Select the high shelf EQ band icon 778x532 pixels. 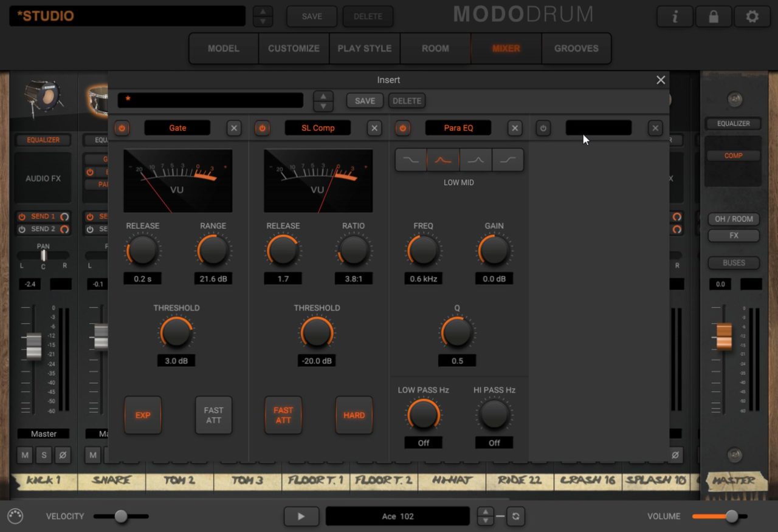click(x=508, y=160)
